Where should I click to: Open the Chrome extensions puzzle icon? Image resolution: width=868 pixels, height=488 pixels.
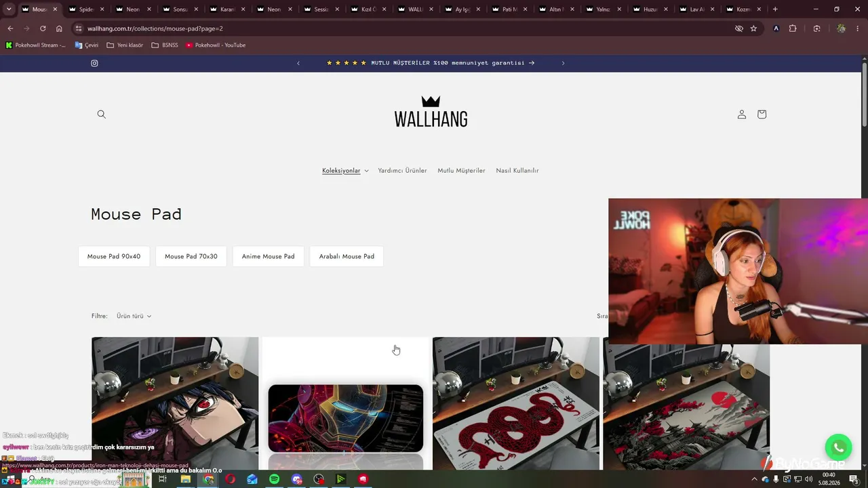tap(793, 28)
